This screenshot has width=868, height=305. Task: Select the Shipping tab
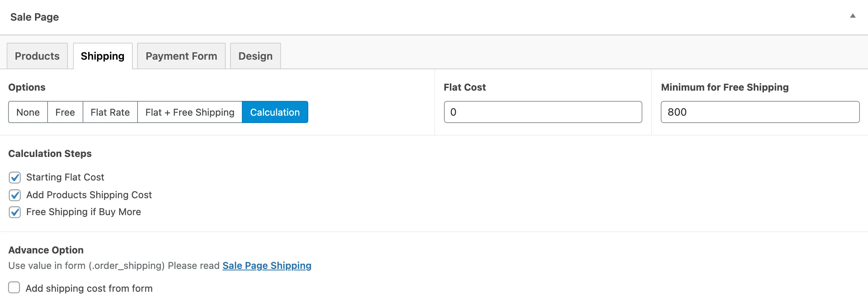click(103, 56)
